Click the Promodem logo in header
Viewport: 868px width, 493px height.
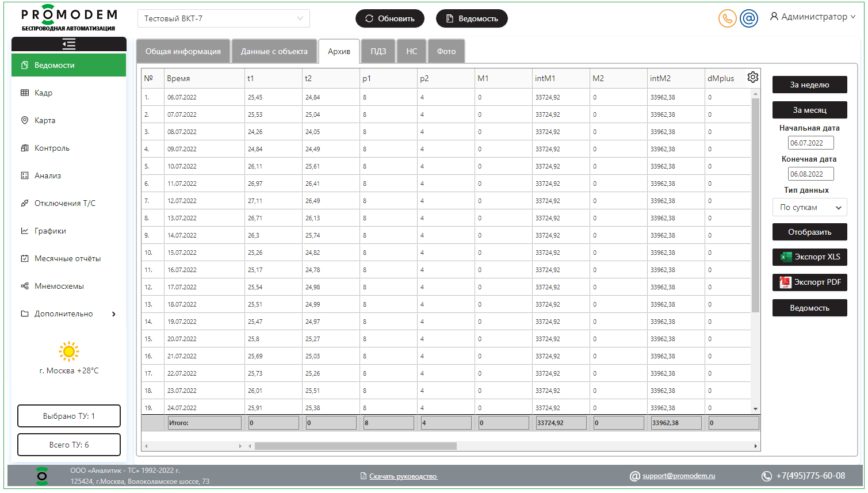coord(69,18)
